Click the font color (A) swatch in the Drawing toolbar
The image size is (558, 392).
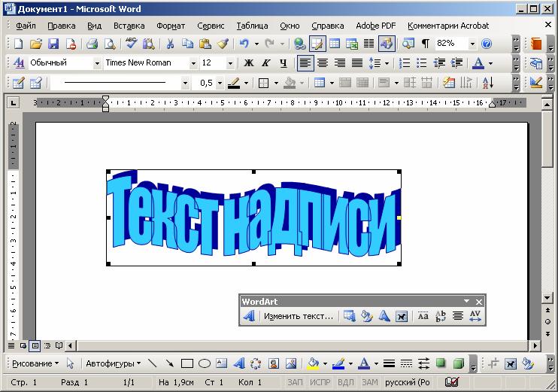tap(364, 363)
